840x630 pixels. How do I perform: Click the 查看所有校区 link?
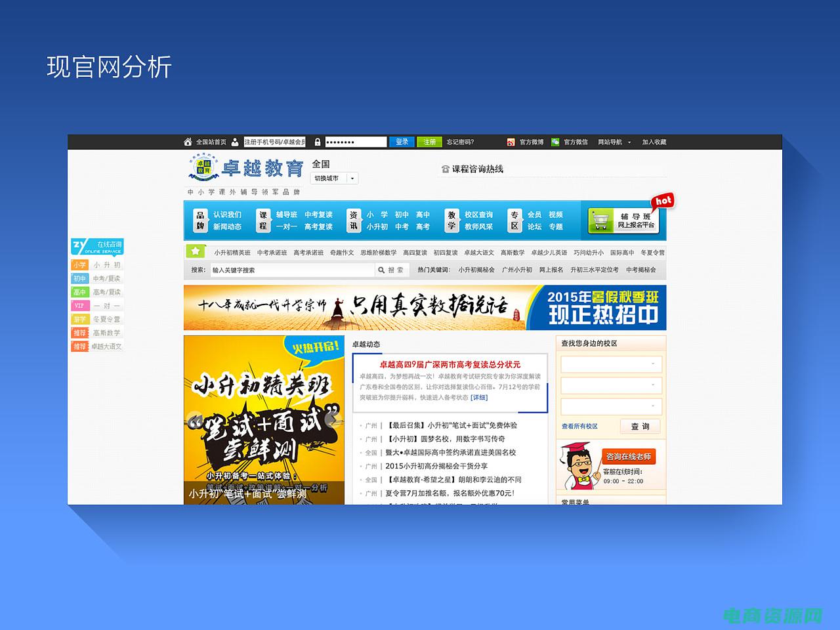579,427
